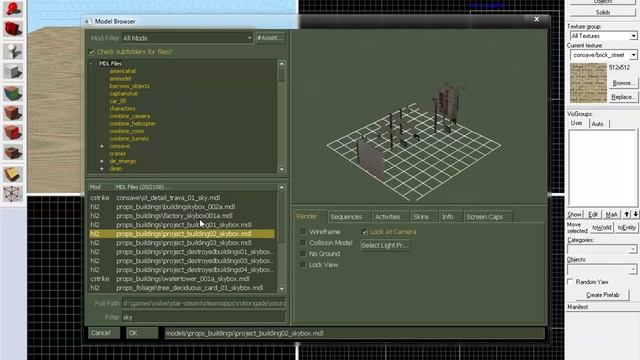Open the Categories dropdown
Viewport: 640px width, 360px height.
pyautogui.click(x=602, y=249)
